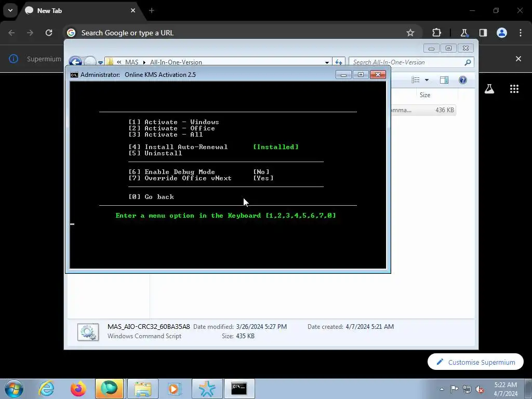Screen dimensions: 532x399
Task: Click the browser back arrow
Action: pyautogui.click(x=11, y=33)
